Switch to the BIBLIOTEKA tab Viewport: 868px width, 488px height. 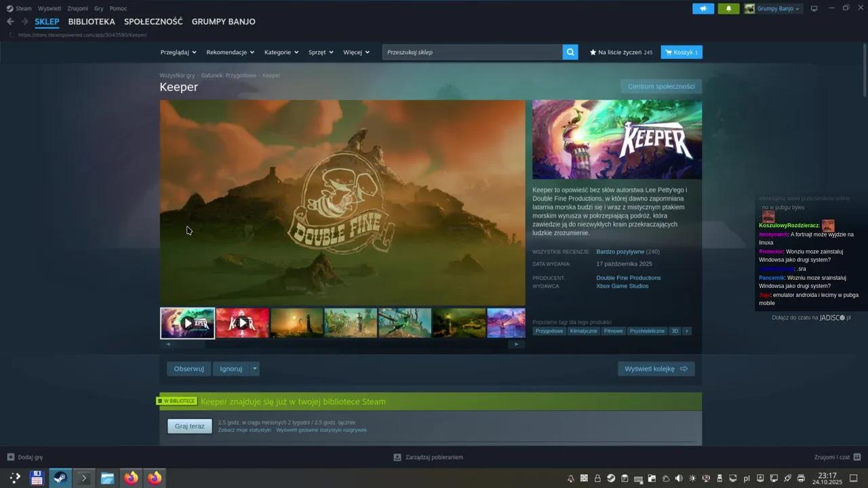click(x=92, y=22)
